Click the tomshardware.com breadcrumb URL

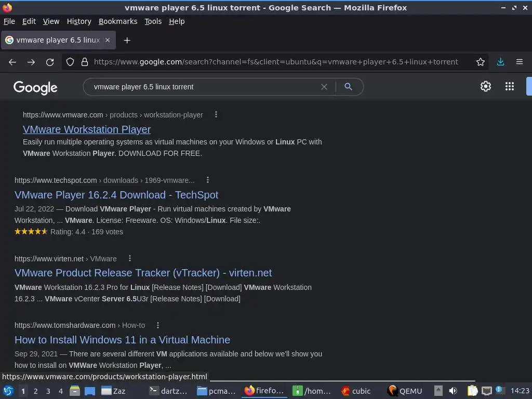(79, 325)
